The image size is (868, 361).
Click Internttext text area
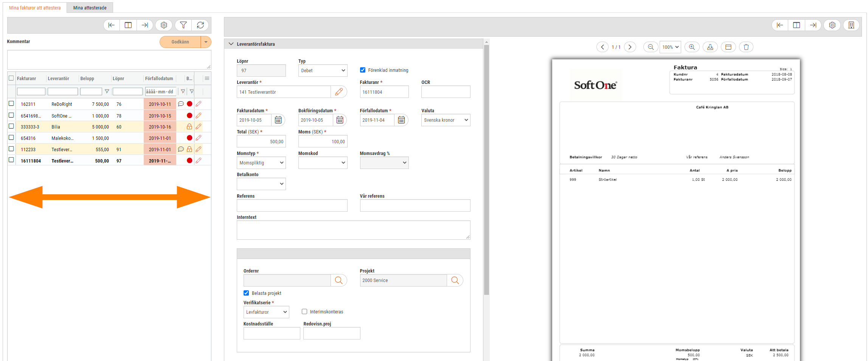click(354, 230)
